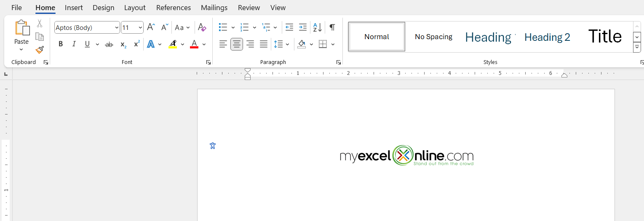Screen dimensions: 644x221
Task: Switch to the View tab
Action: pos(278,8)
